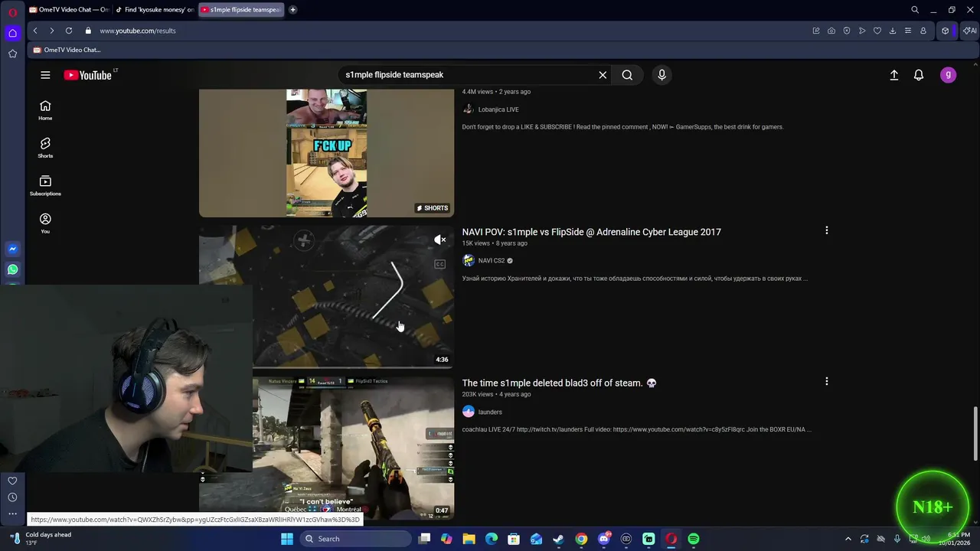Open browser downloads icon

(x=893, y=31)
